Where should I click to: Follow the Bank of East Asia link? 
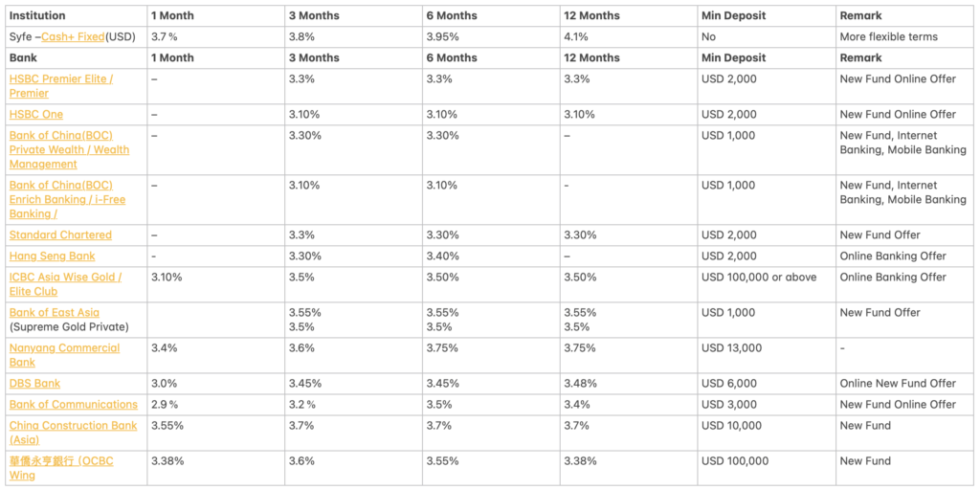55,313
